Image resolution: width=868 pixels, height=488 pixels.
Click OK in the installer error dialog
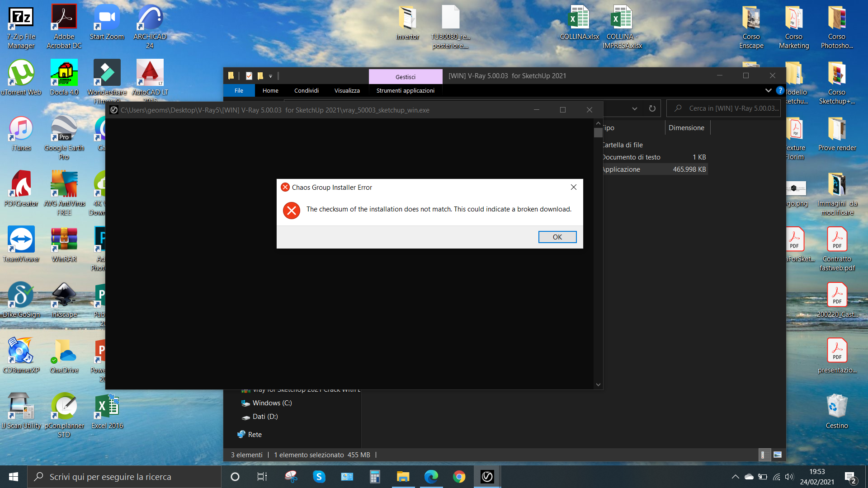click(x=557, y=237)
